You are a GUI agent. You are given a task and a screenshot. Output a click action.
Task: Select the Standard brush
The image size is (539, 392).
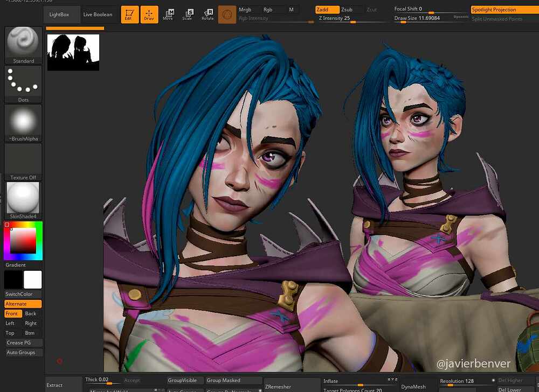[x=23, y=43]
